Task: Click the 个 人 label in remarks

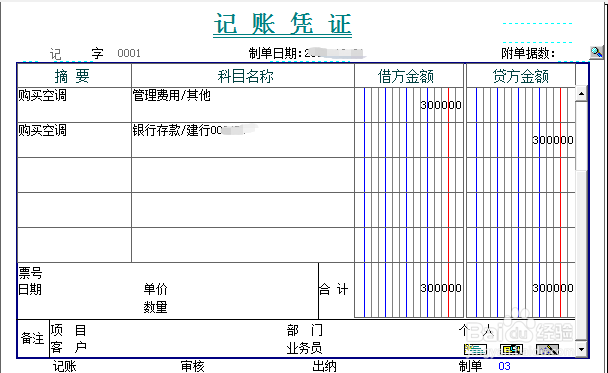Action: (476, 330)
